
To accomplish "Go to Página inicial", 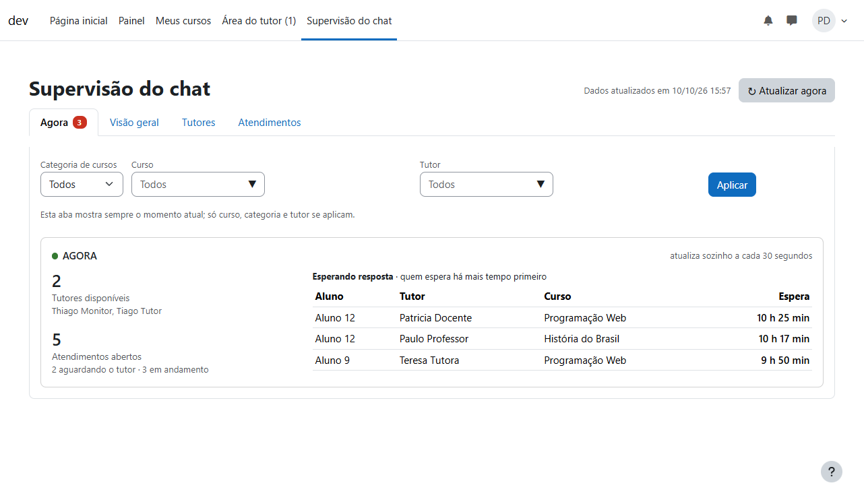I will click(79, 21).
